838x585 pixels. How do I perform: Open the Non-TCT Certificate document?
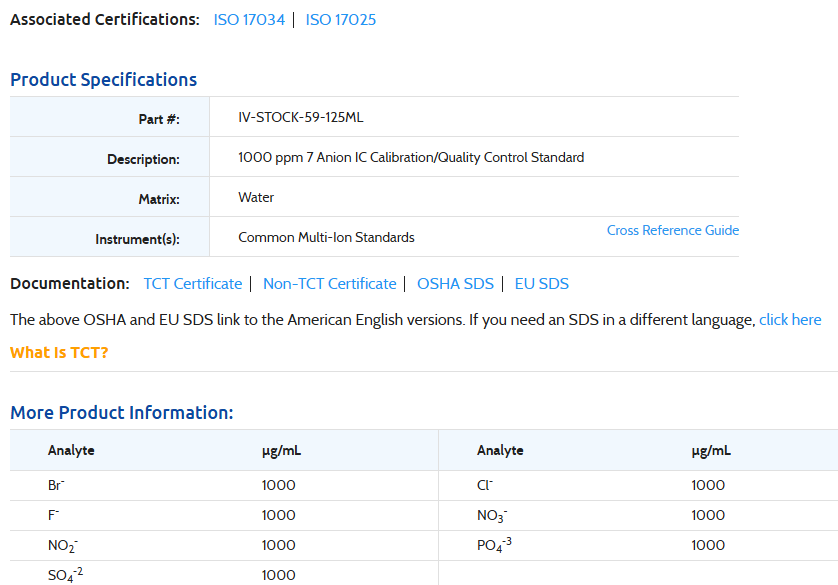click(329, 284)
